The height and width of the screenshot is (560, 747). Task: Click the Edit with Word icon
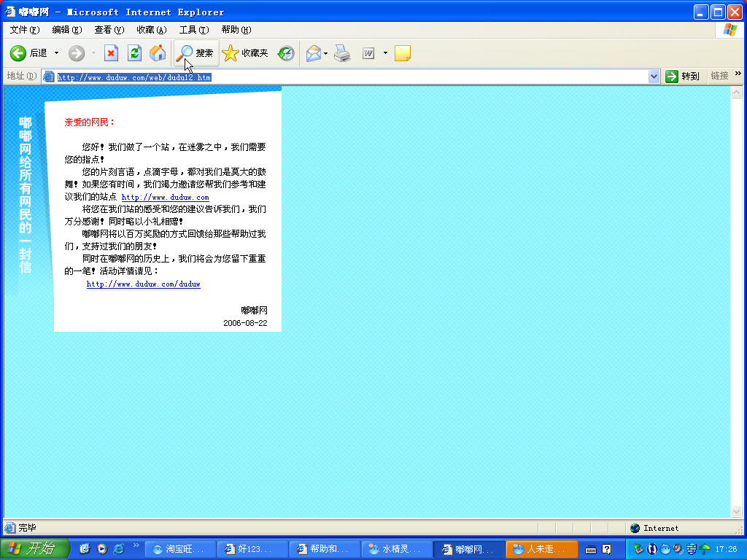click(368, 52)
